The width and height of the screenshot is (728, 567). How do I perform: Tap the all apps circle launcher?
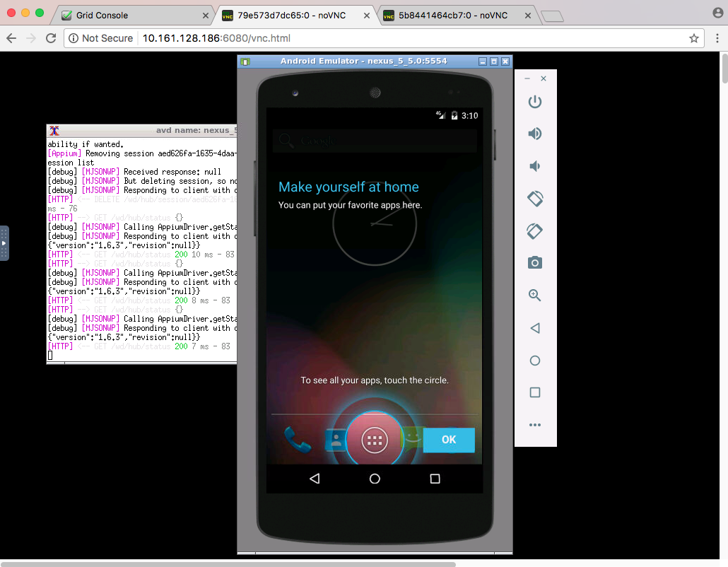click(375, 440)
